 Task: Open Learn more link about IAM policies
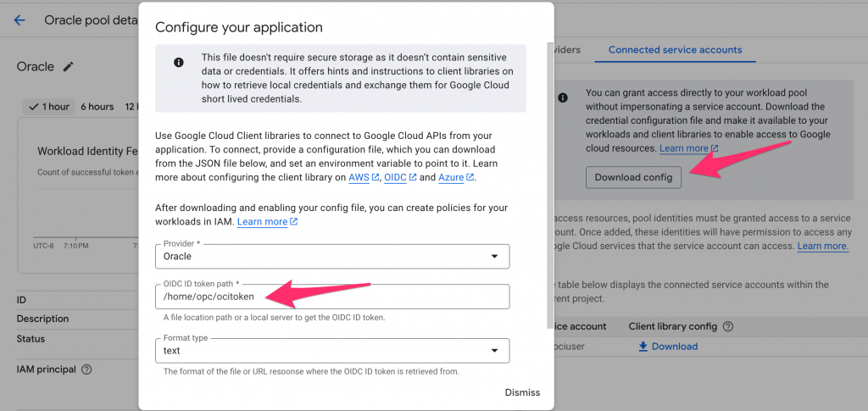[262, 221]
